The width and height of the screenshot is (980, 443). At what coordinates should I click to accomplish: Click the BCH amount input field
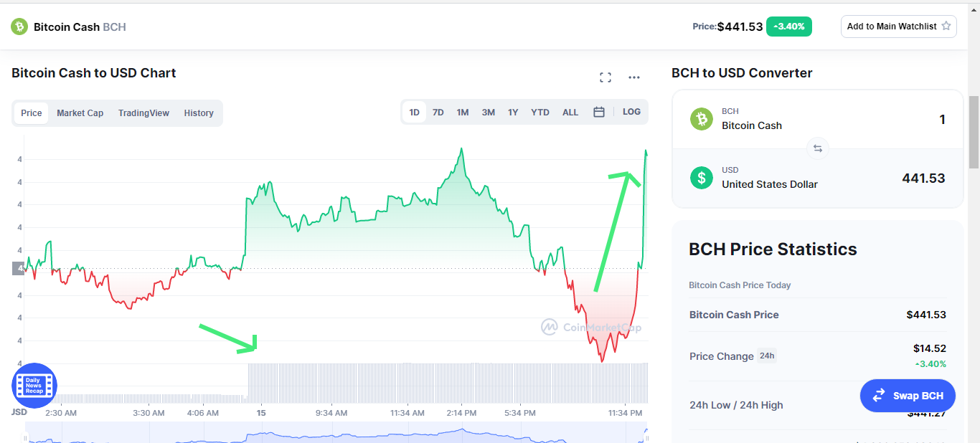tap(818, 119)
